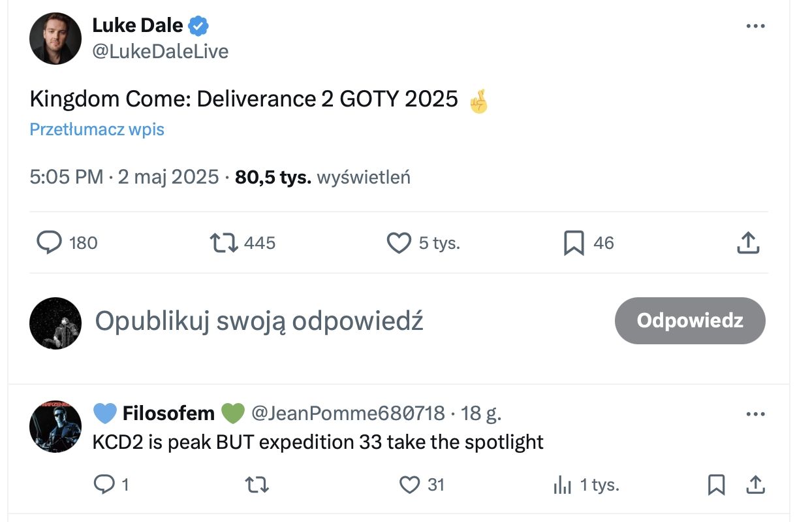Bookmark Filosofem's reply
The image size is (812, 522).
716,484
